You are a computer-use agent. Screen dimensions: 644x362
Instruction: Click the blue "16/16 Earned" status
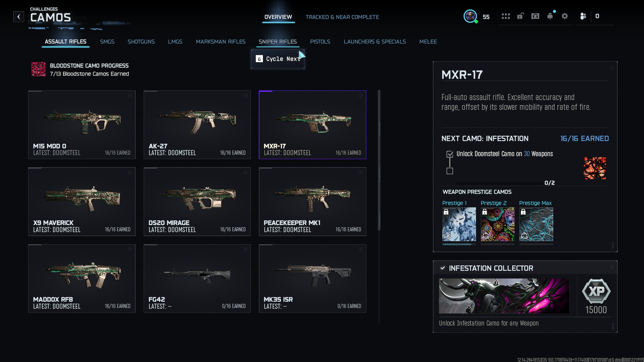584,138
